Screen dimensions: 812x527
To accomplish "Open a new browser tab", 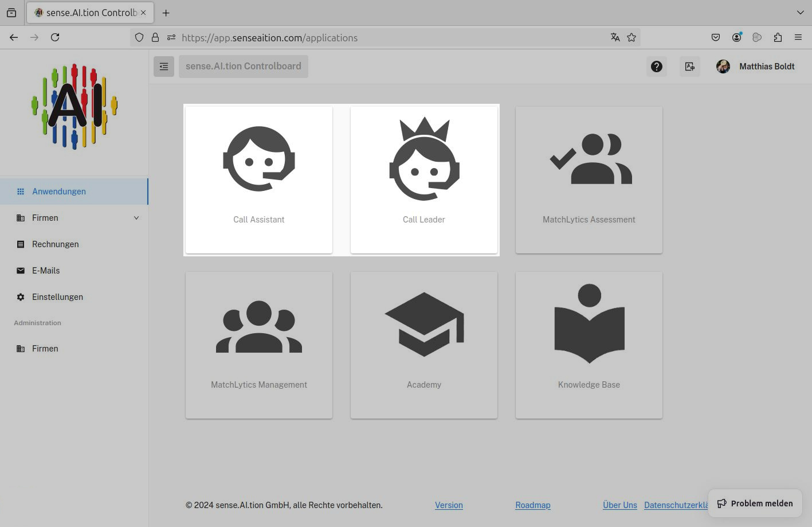I will click(166, 13).
